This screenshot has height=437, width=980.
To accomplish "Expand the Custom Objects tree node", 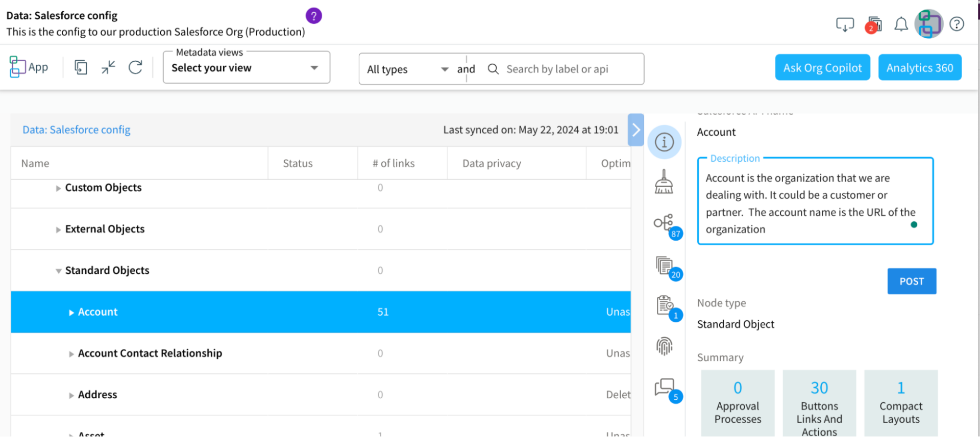I will pyautogui.click(x=58, y=188).
